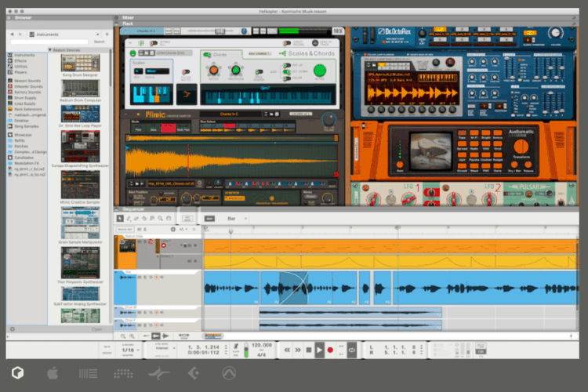Stop playback with the Stop button
Image resolution: width=588 pixels, height=392 pixels.
[309, 350]
